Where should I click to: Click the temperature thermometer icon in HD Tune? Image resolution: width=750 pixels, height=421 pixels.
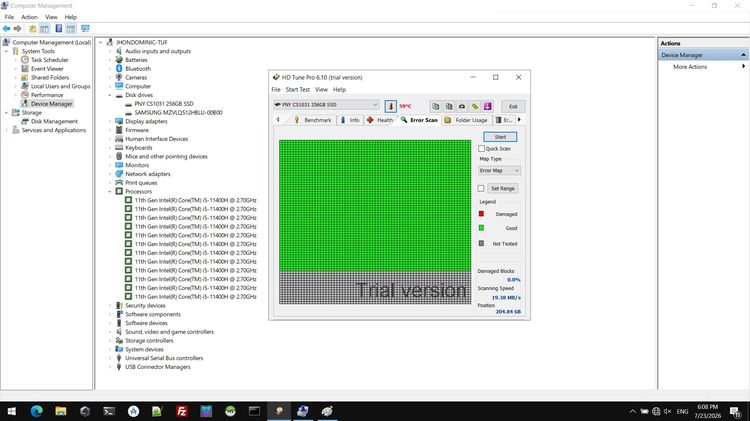point(391,106)
